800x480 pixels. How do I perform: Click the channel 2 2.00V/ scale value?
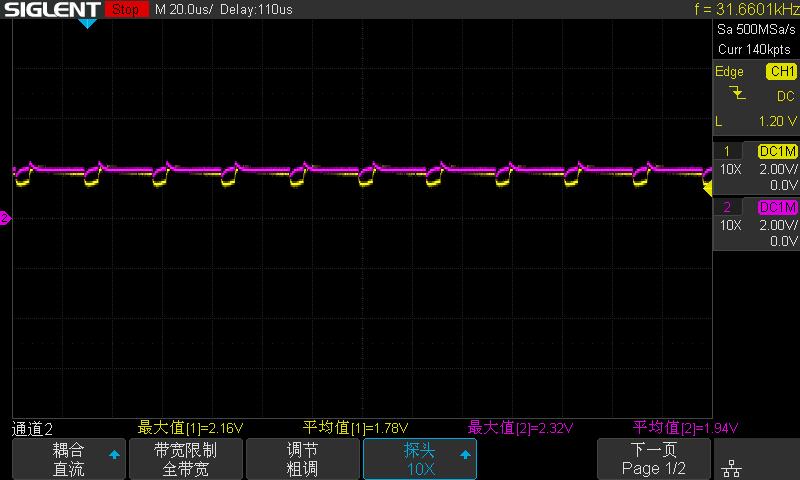(x=778, y=225)
